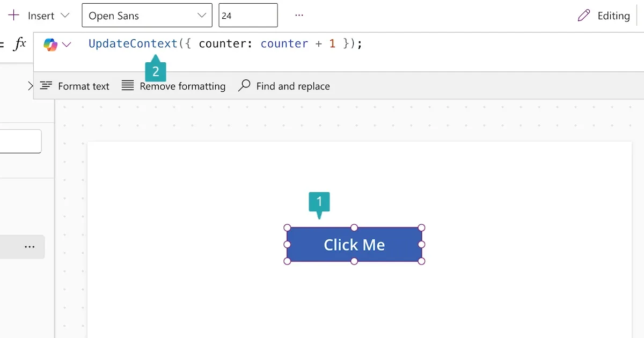Click the bottom-center handle of Click Me
The height and width of the screenshot is (338, 644).
point(354,261)
